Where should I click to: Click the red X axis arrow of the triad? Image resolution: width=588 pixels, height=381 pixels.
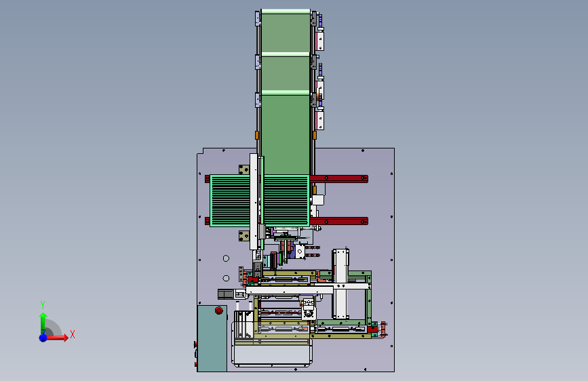coord(57,338)
